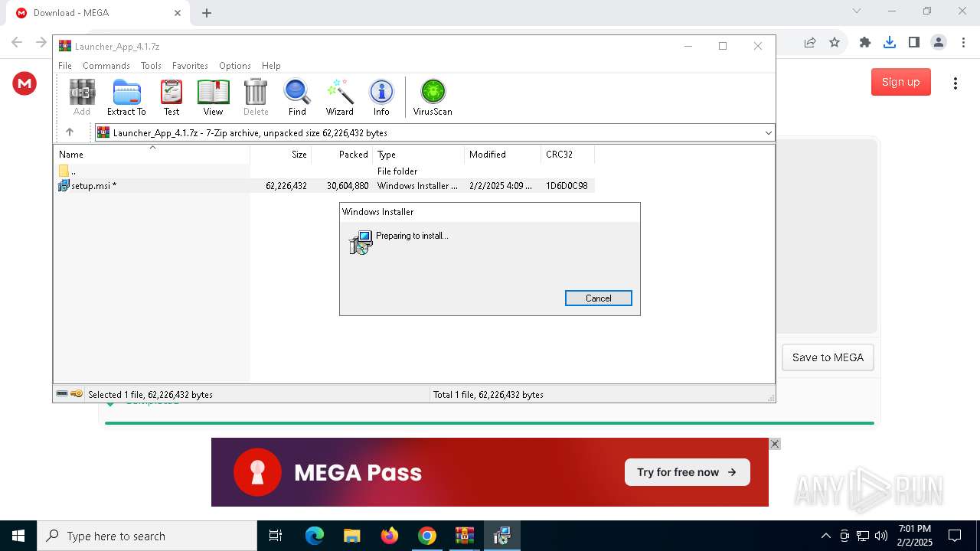Close the Download - MEGA tab
This screenshot has height=551, width=980.
178,13
